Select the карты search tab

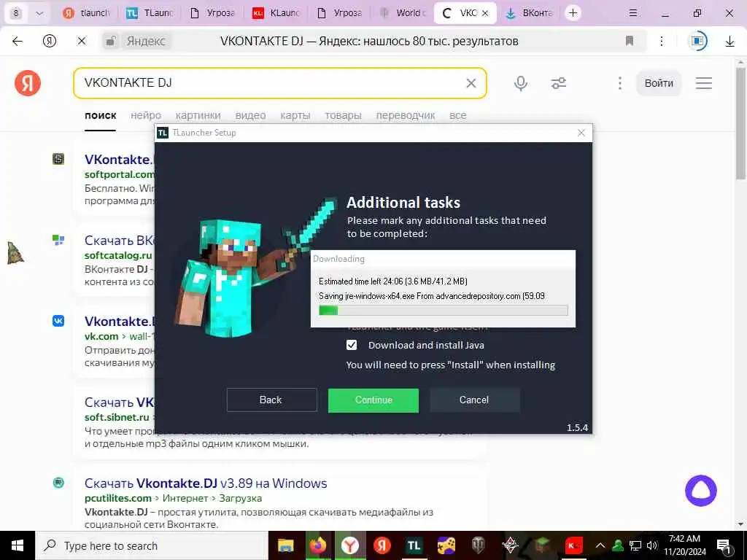[x=295, y=115]
